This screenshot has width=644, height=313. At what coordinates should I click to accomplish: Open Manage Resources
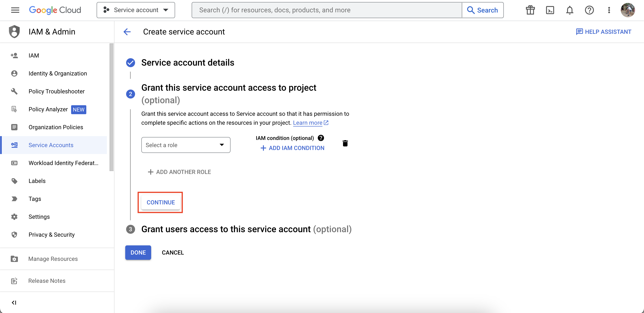click(53, 259)
